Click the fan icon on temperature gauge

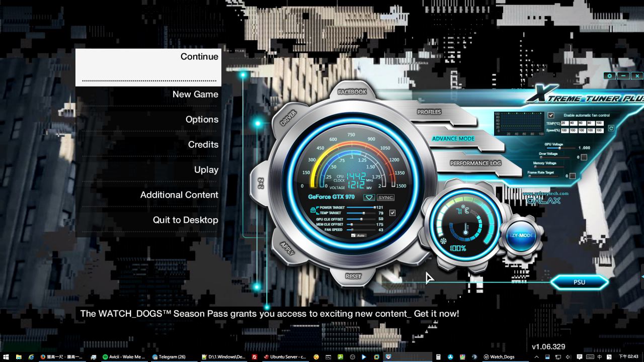point(443,241)
